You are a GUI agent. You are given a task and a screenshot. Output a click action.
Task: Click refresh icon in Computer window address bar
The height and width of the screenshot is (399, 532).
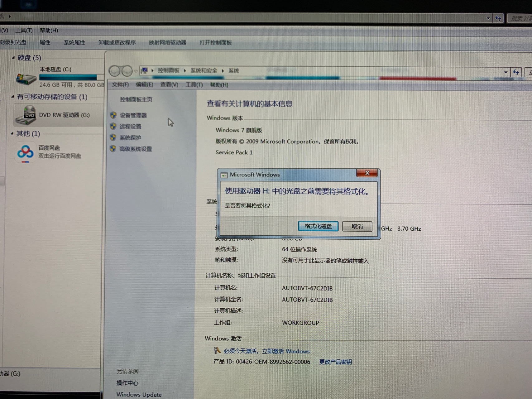click(498, 18)
